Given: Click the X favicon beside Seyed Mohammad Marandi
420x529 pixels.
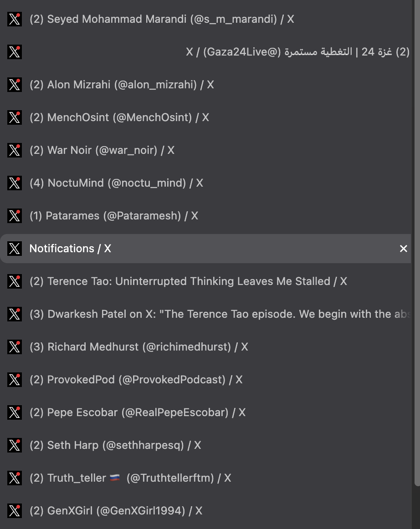Looking at the screenshot, I should [15, 19].
